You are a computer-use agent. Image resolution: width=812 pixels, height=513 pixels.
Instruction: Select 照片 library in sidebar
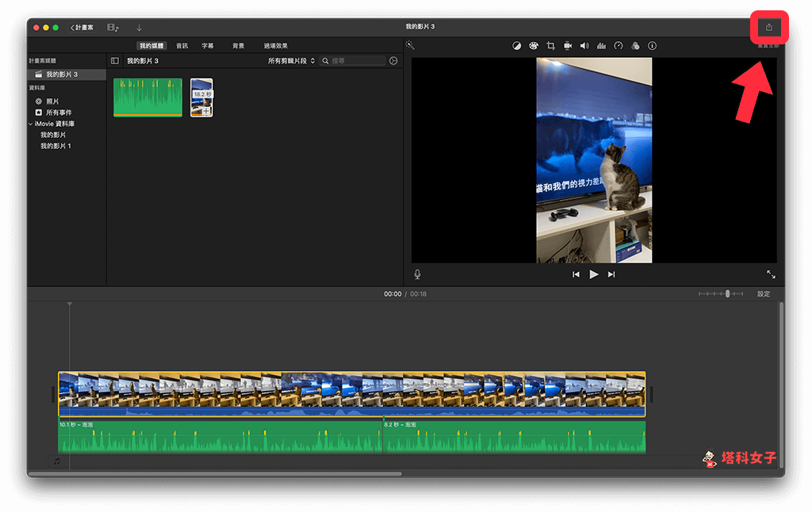point(52,101)
